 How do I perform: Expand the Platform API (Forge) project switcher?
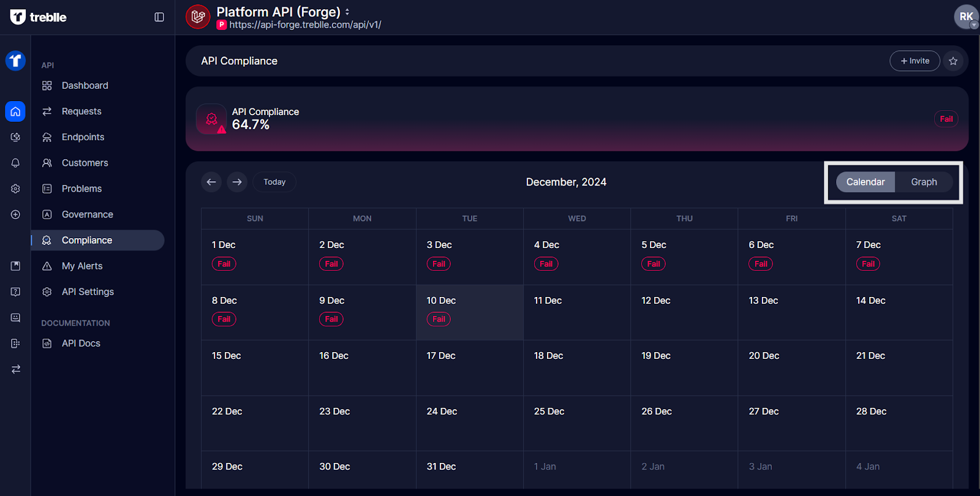(347, 12)
